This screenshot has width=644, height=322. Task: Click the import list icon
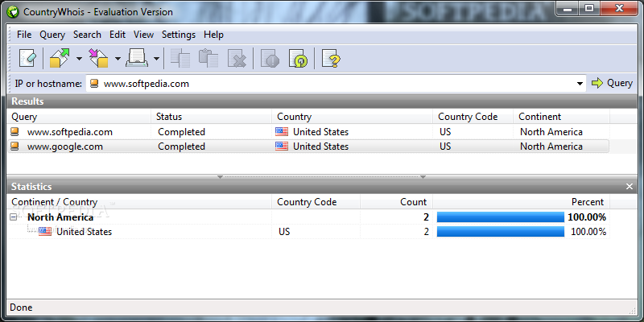[x=98, y=59]
